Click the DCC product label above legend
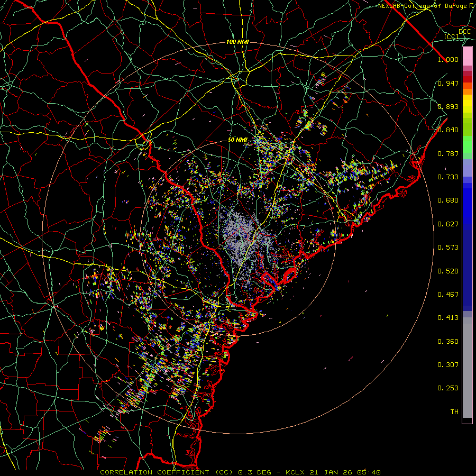The width and height of the screenshot is (476, 476). tap(464, 32)
